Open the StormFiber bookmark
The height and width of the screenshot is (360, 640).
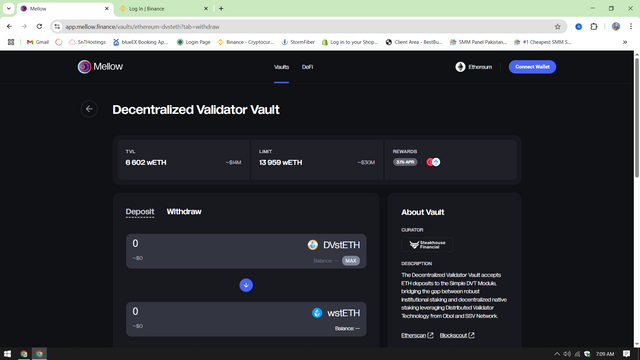click(x=298, y=42)
